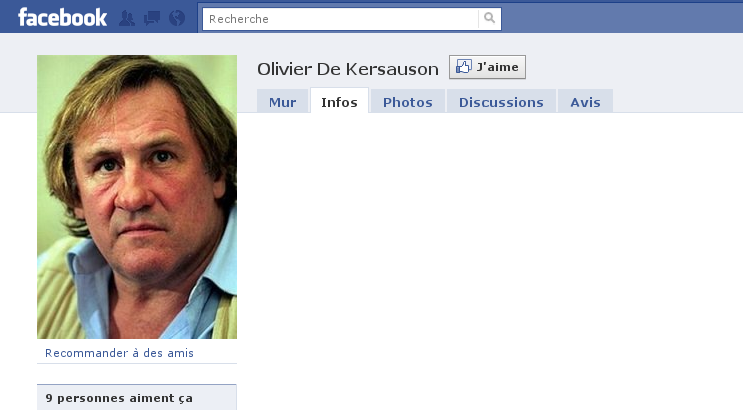Like the page with the J'aime button
Image resolution: width=743 pixels, height=410 pixels.
pos(487,67)
